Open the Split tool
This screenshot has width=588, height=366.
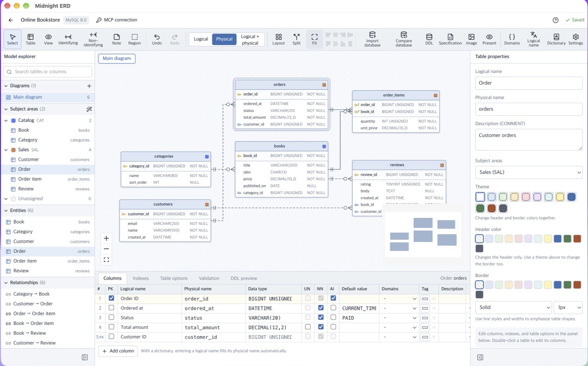pos(297,39)
